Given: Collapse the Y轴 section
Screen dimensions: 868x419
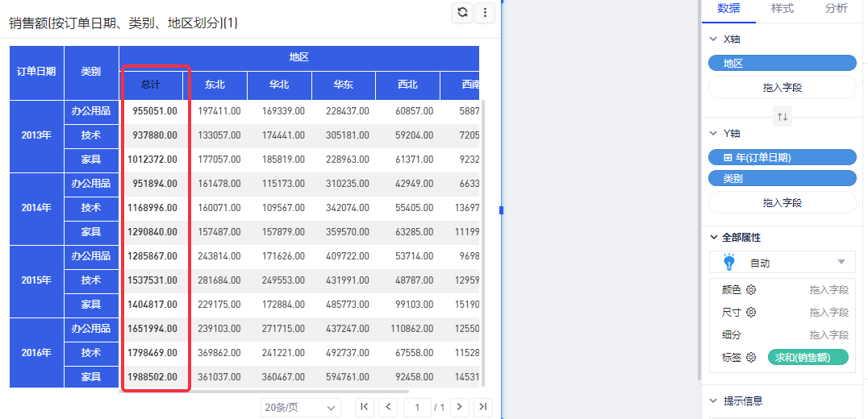Looking at the screenshot, I should 712,133.
